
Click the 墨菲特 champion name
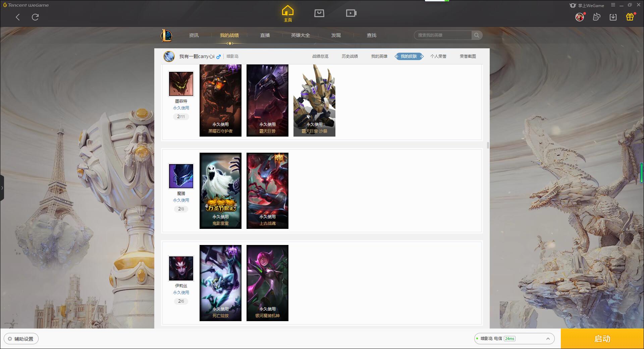point(181,101)
